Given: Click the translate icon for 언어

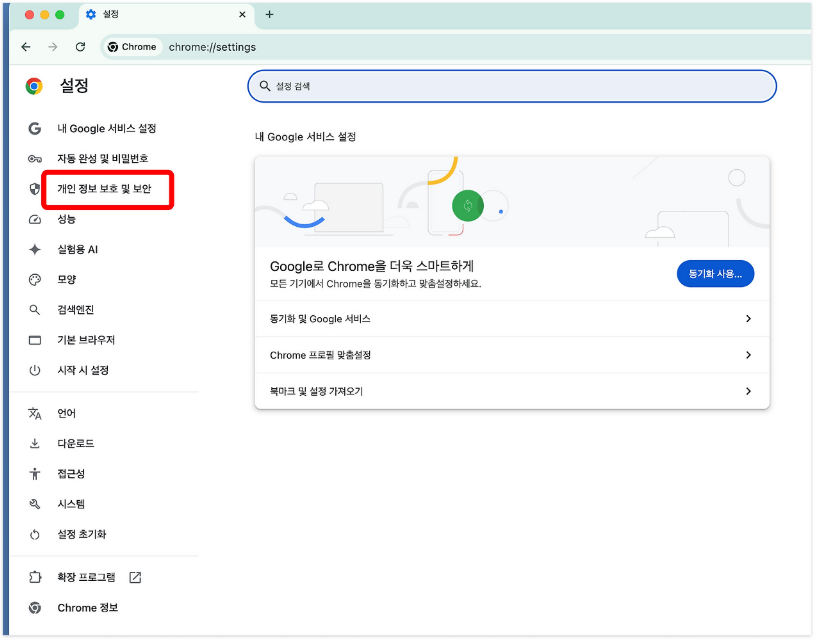Looking at the screenshot, I should (34, 414).
